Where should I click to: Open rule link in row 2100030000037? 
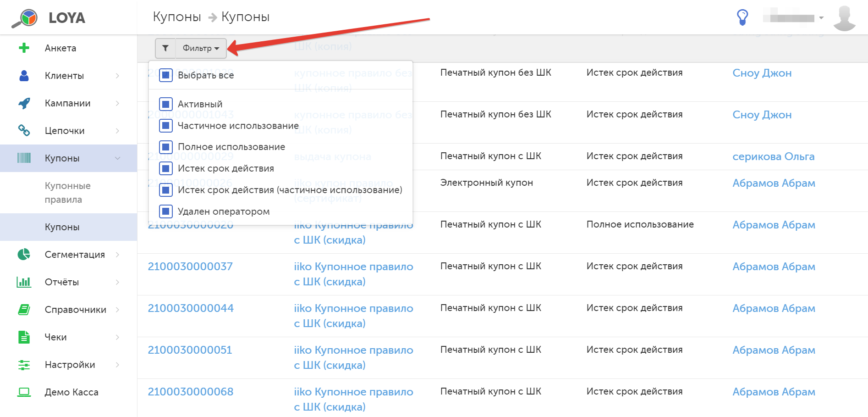(x=353, y=274)
